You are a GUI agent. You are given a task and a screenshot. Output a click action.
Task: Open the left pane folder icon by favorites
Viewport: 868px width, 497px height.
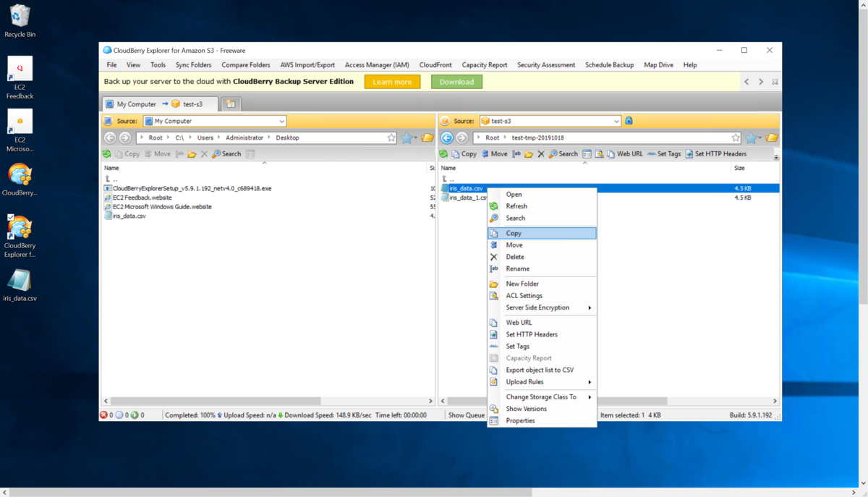click(427, 137)
